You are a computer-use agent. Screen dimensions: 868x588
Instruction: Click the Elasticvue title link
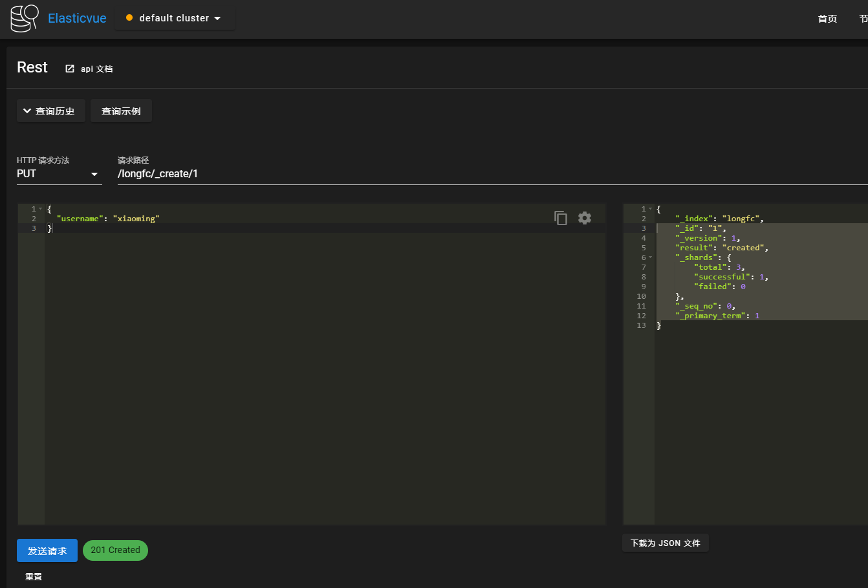tap(77, 18)
